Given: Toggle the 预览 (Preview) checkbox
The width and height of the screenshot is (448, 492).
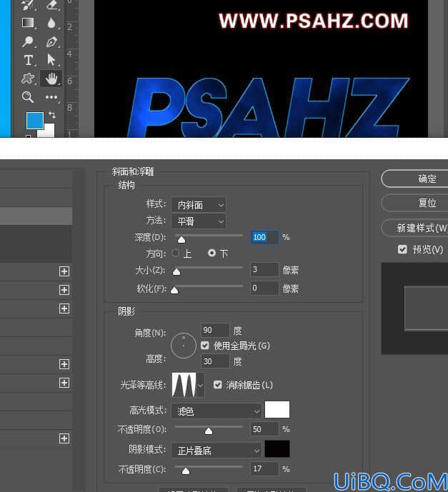Looking at the screenshot, I should (x=402, y=249).
